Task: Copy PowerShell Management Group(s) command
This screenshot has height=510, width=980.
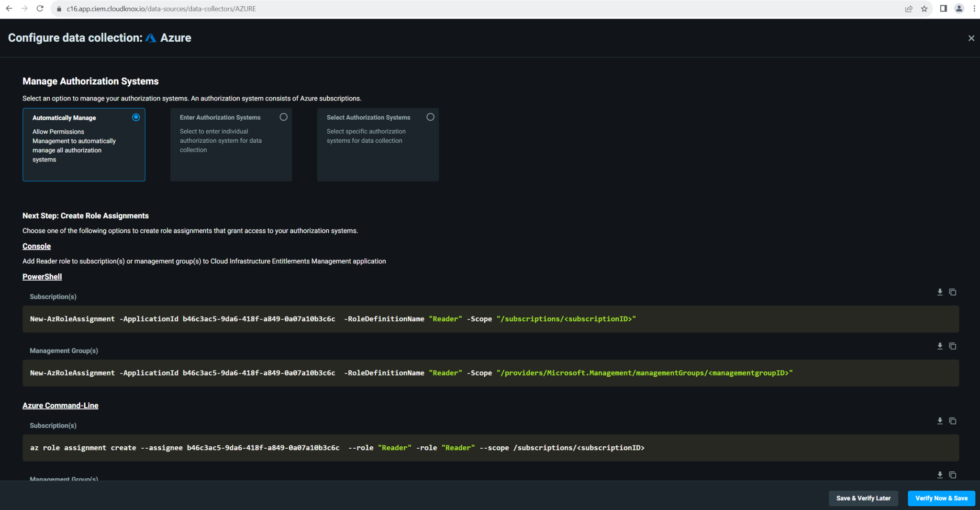Action: [x=953, y=346]
